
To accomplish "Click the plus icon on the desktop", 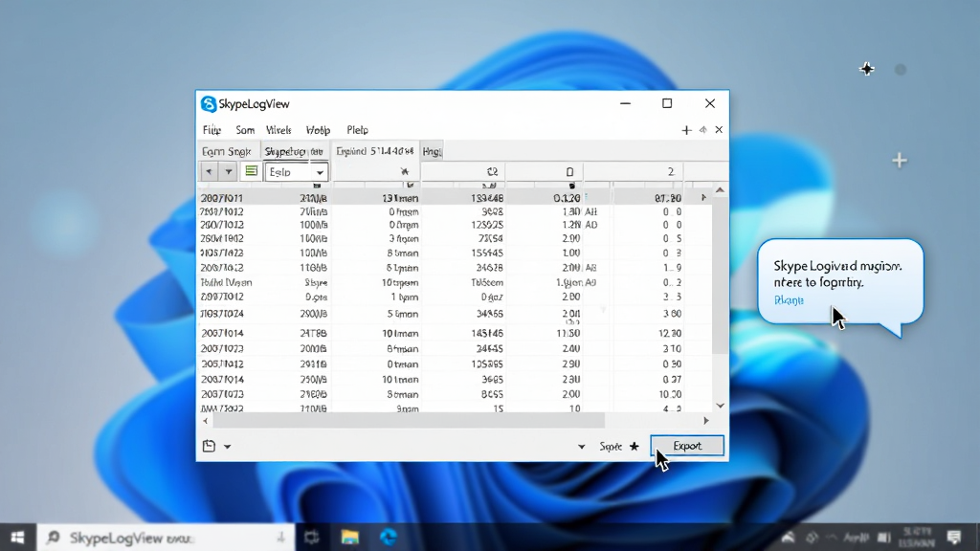I will [x=900, y=161].
